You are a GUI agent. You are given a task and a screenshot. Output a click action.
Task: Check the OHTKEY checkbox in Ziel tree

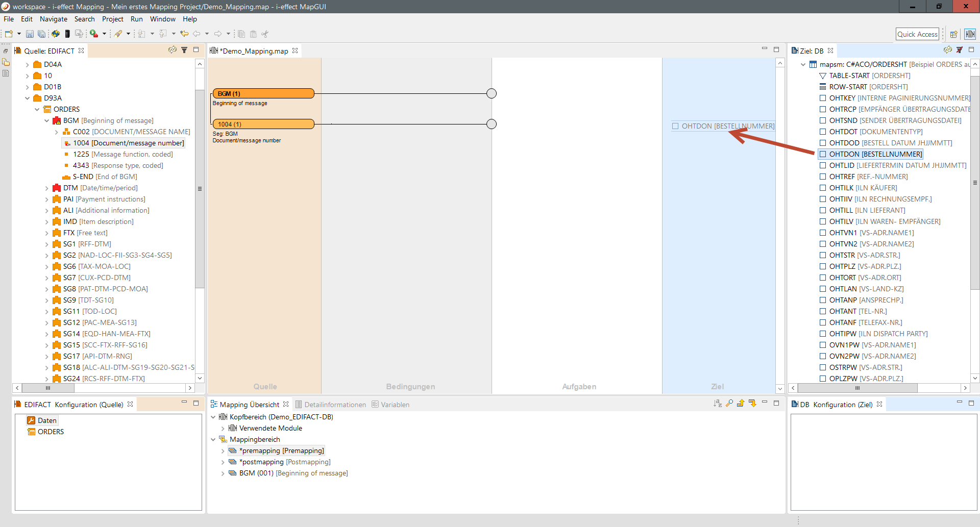pos(823,98)
